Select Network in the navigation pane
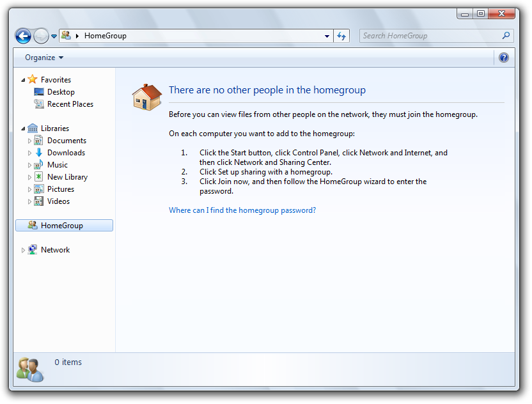Image resolution: width=532 pixels, height=404 pixels. pos(55,250)
